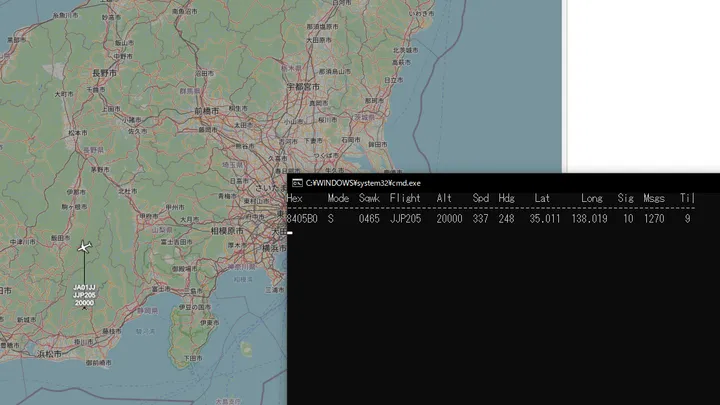The width and height of the screenshot is (720, 405).
Task: Click the Msgs column header in cmd window
Action: click(654, 198)
